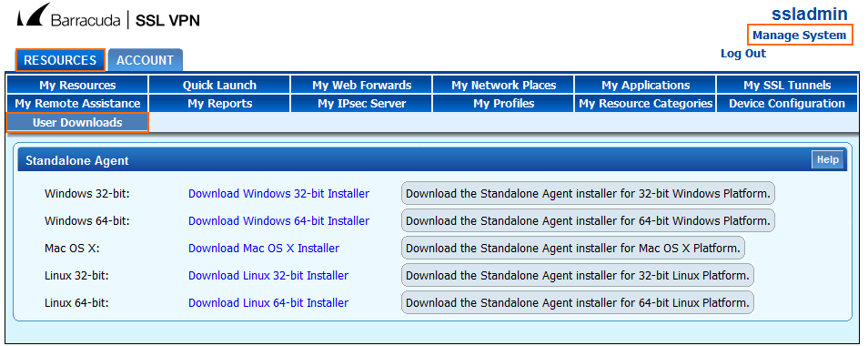Switch to the ACCOUNT tab
Image resolution: width=868 pixels, height=346 pixels.
point(145,60)
